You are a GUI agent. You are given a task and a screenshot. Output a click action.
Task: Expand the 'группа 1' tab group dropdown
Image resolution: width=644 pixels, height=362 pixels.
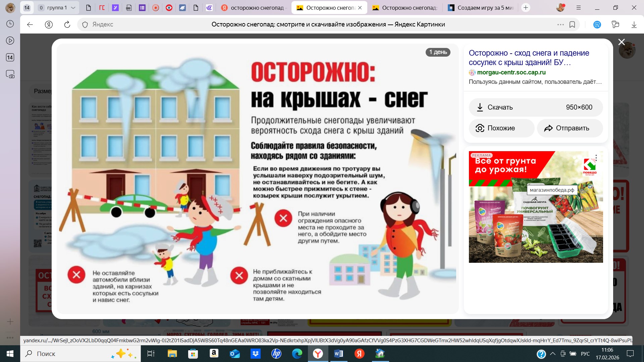[x=73, y=7]
